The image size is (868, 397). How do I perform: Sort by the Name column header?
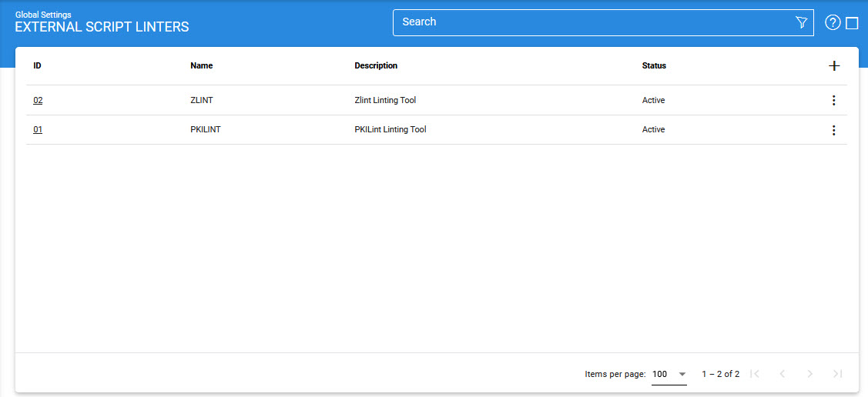point(201,66)
